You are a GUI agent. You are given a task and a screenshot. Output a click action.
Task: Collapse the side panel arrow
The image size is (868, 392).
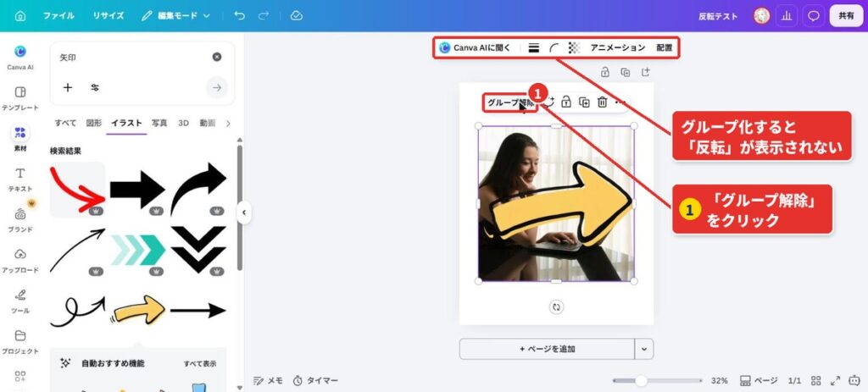tap(243, 213)
